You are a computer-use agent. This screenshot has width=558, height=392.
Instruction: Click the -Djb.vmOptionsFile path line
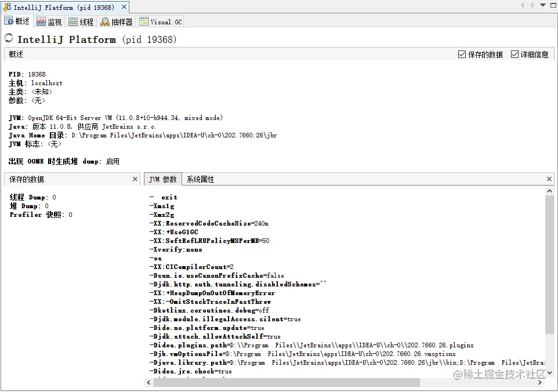302,354
